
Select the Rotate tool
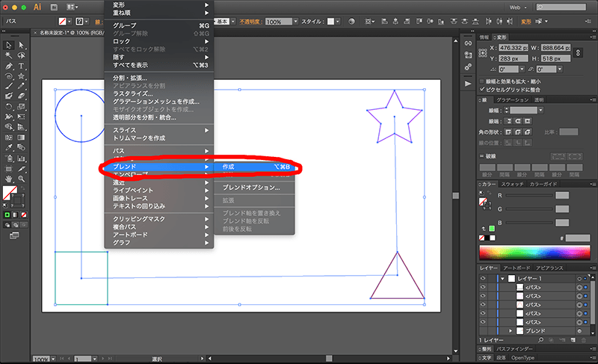pos(9,106)
